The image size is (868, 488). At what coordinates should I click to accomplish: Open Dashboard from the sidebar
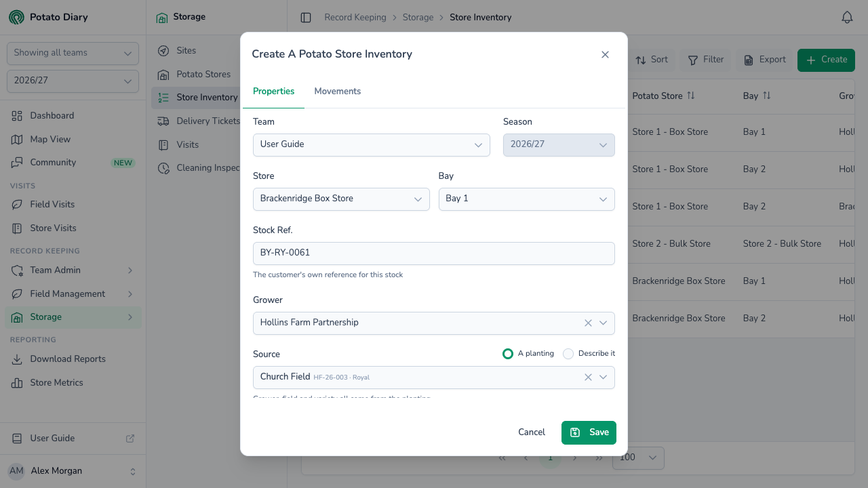[x=73, y=116]
